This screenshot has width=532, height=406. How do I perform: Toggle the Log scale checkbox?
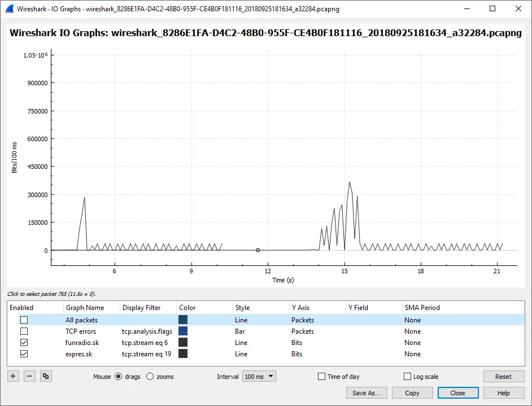[x=408, y=377]
